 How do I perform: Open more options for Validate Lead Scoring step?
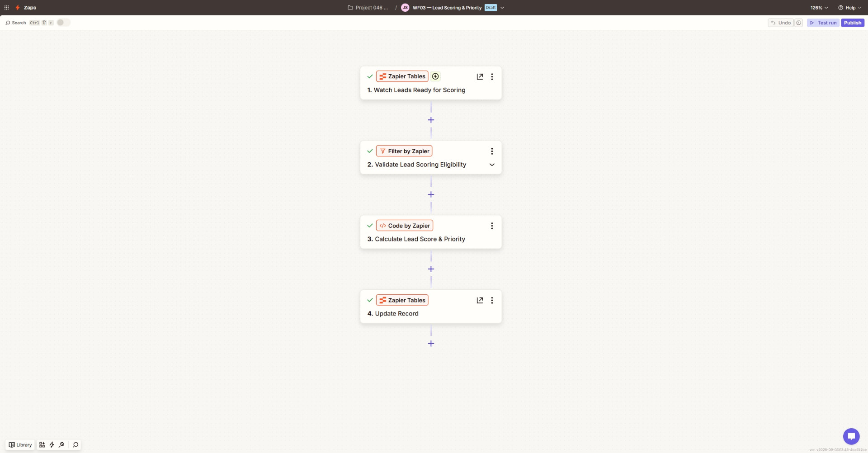click(492, 151)
